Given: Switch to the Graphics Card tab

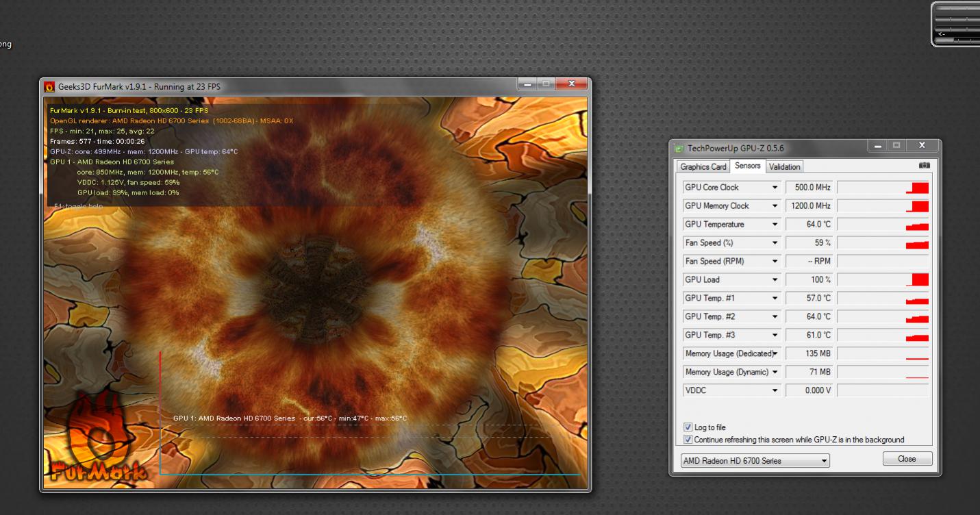Looking at the screenshot, I should coord(703,167).
